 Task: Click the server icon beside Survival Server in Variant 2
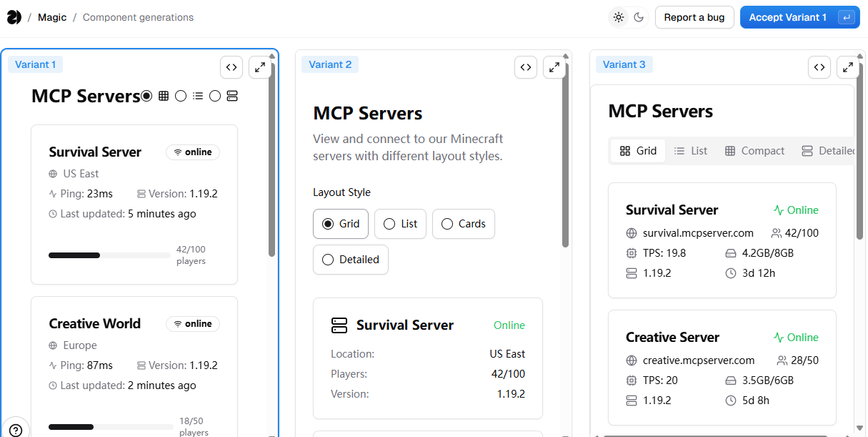click(x=339, y=325)
